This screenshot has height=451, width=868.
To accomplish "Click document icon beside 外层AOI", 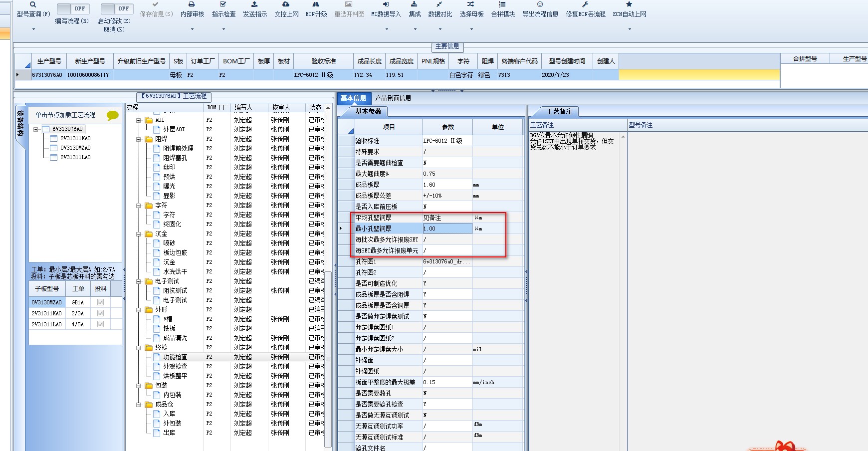I will point(157,129).
